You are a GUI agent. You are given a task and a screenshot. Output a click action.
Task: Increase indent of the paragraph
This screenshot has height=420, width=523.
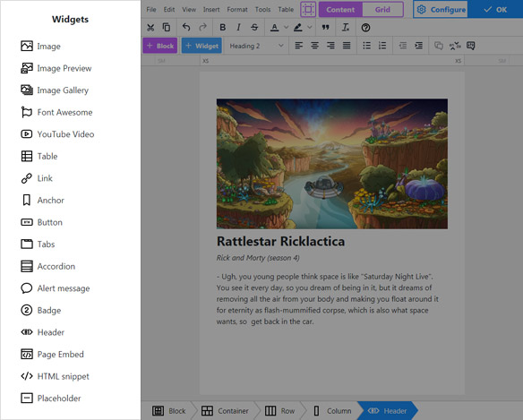pyautogui.click(x=418, y=46)
